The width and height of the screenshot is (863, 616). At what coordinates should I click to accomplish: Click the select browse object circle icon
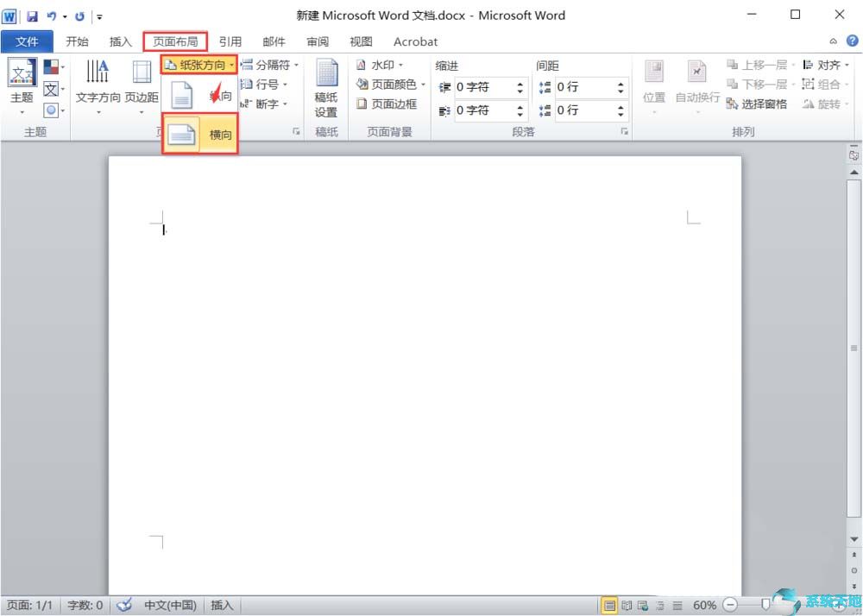(x=854, y=569)
